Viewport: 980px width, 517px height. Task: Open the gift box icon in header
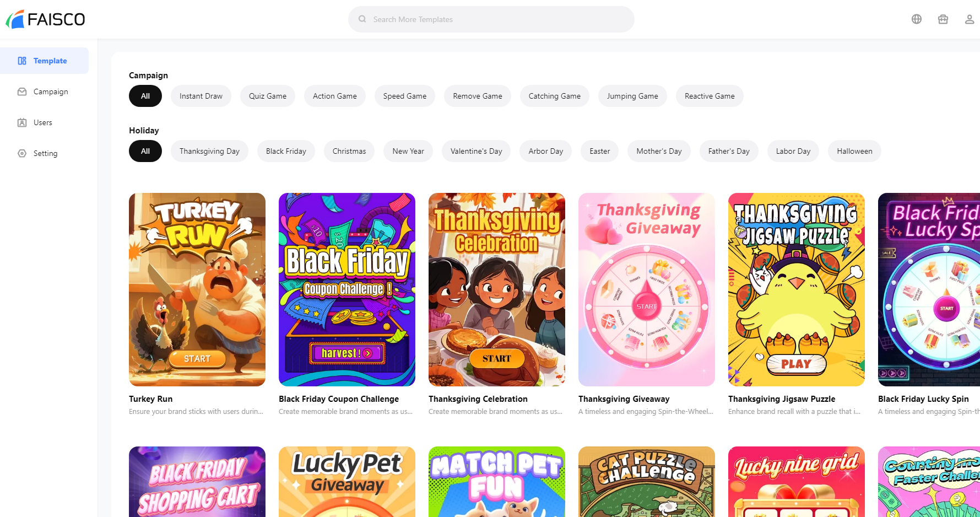[x=943, y=19]
